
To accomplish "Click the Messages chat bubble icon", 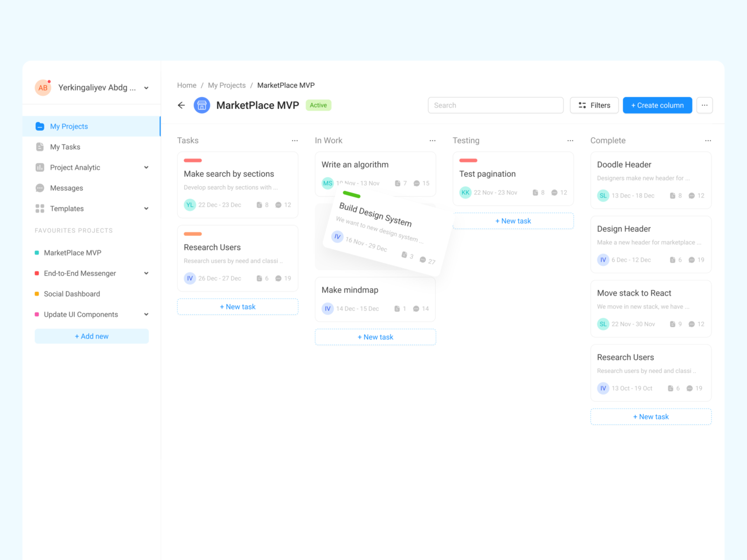I will [40, 188].
